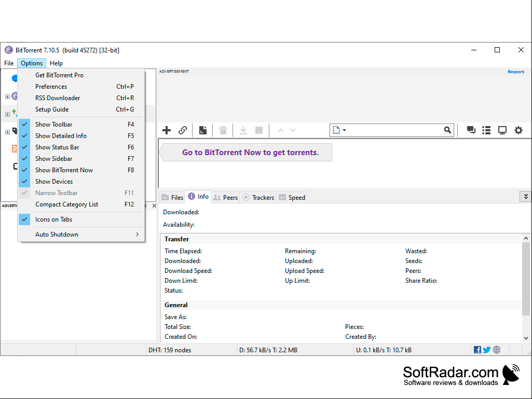Viewport: 532px width, 399px height.
Task: Toggle Show Status Bar option
Action: [x=81, y=147]
